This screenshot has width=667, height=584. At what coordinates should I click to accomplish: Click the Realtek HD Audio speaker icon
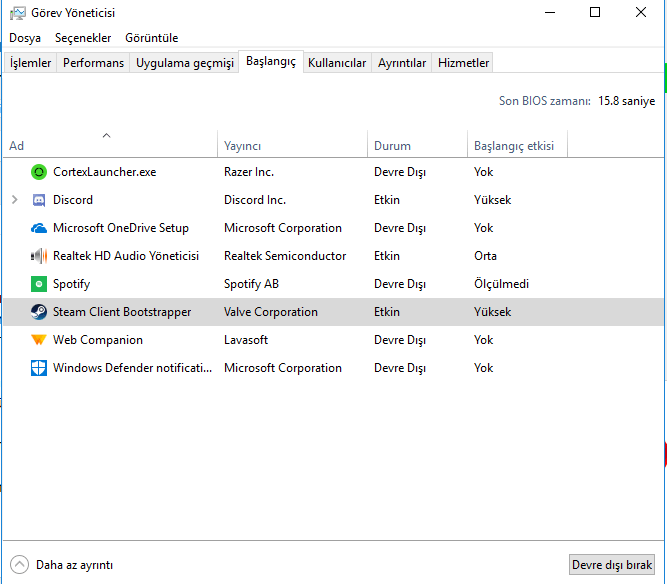[39, 256]
